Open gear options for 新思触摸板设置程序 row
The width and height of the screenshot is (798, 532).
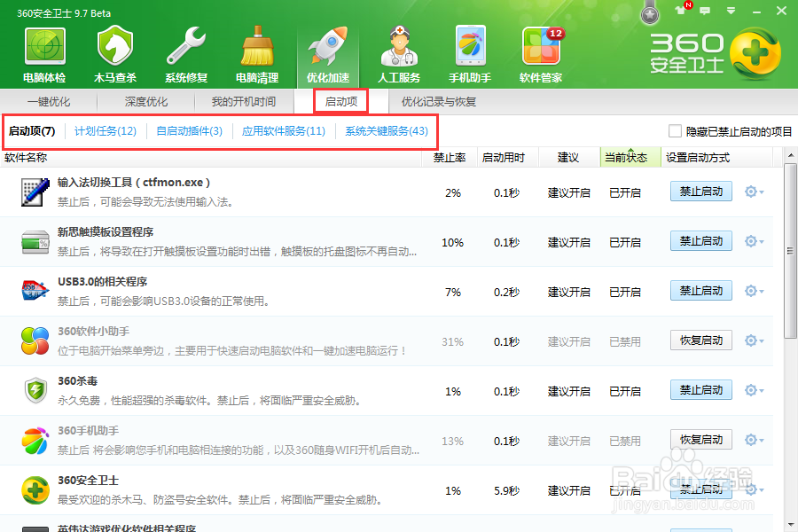tap(754, 241)
